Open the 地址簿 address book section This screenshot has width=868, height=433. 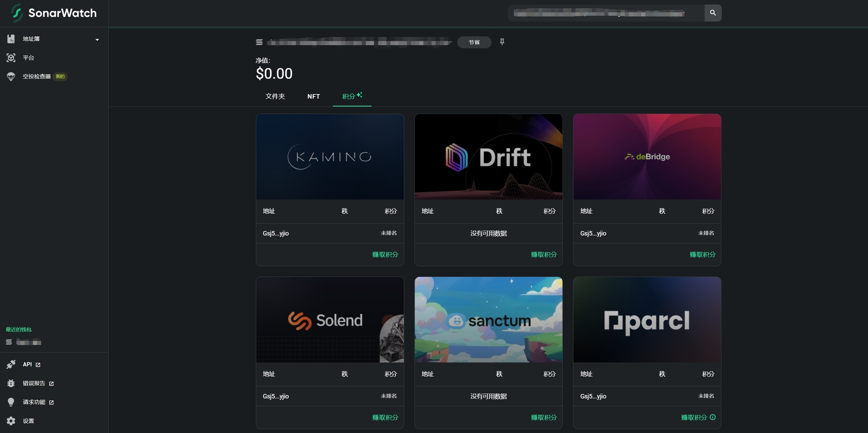point(31,39)
